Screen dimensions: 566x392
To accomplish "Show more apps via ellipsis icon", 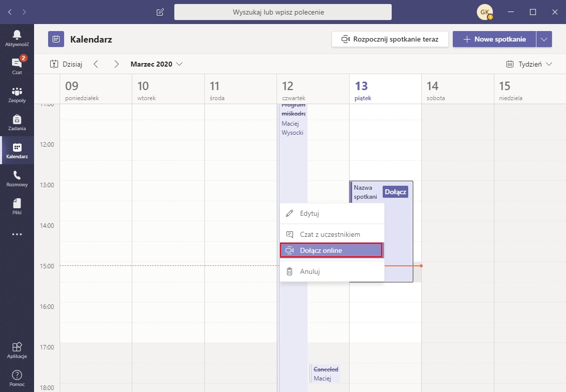I will click(17, 234).
